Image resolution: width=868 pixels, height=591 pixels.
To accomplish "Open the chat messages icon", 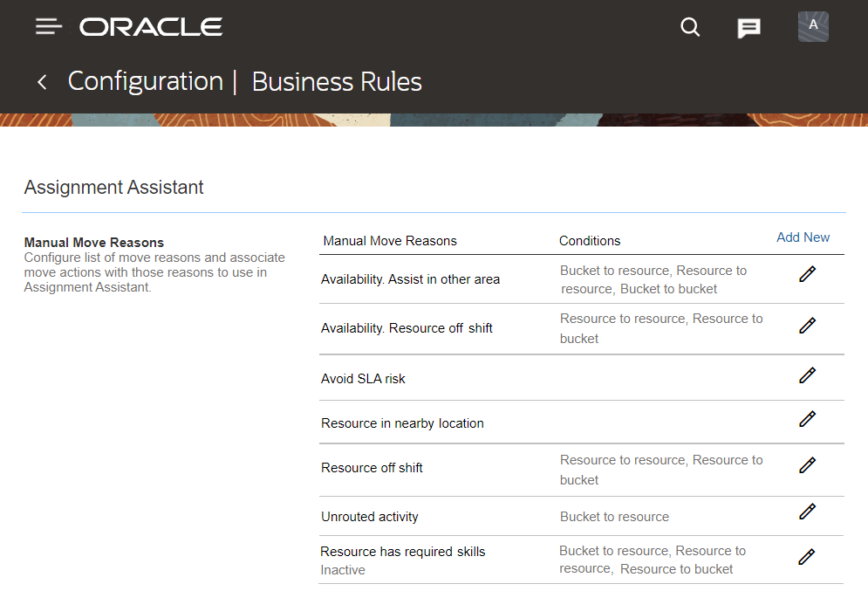I will [748, 28].
